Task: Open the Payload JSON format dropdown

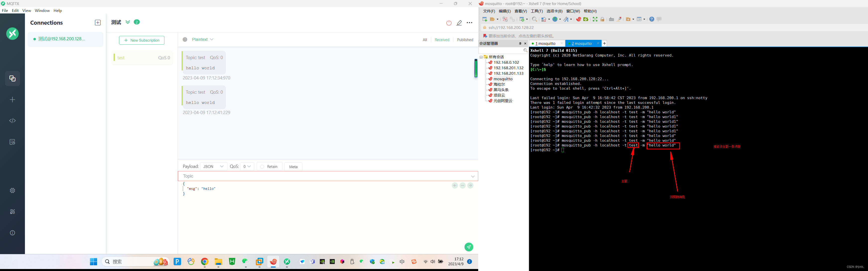Action: click(x=214, y=166)
